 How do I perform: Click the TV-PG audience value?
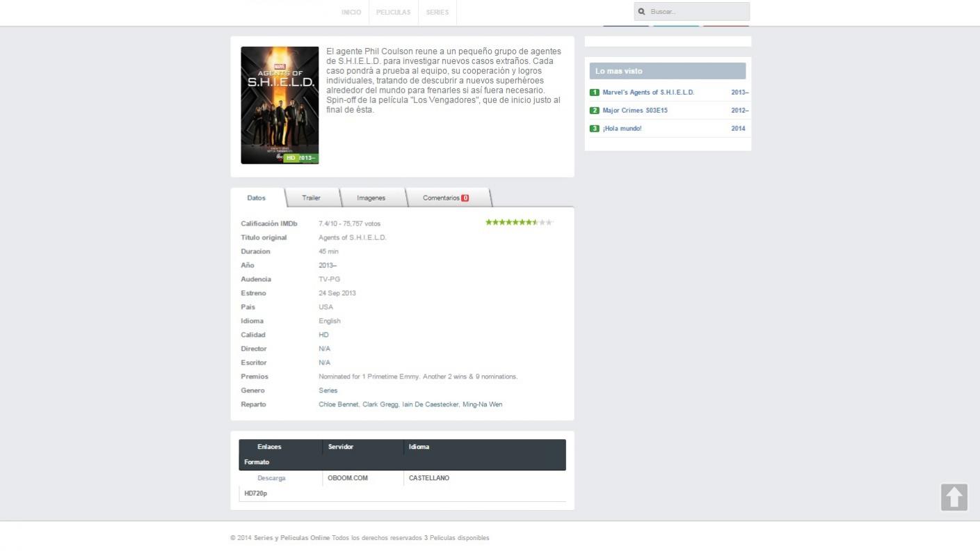coord(330,279)
